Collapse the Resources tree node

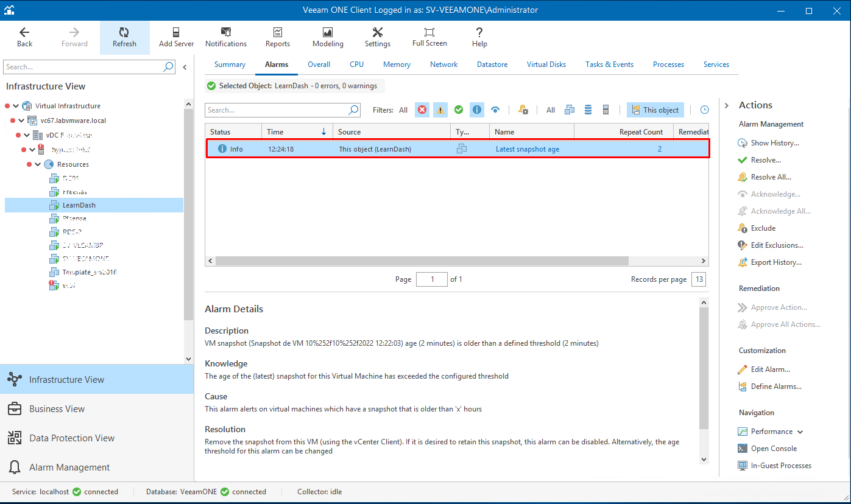click(x=38, y=164)
